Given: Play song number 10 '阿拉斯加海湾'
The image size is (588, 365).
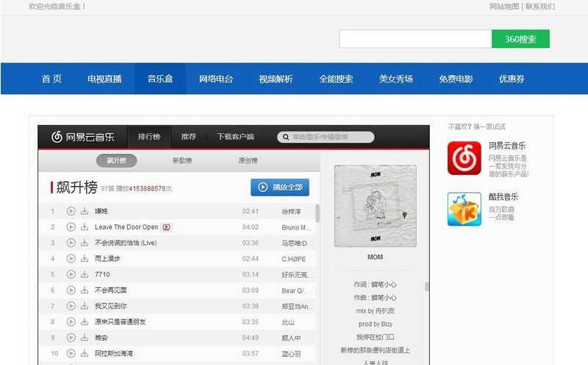Looking at the screenshot, I should point(71,354).
